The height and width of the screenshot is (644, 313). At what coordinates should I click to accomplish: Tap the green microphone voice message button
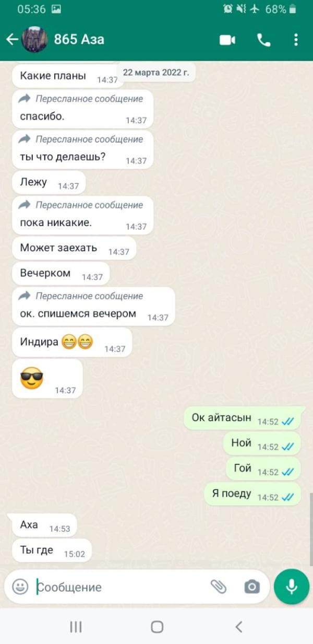pyautogui.click(x=292, y=587)
